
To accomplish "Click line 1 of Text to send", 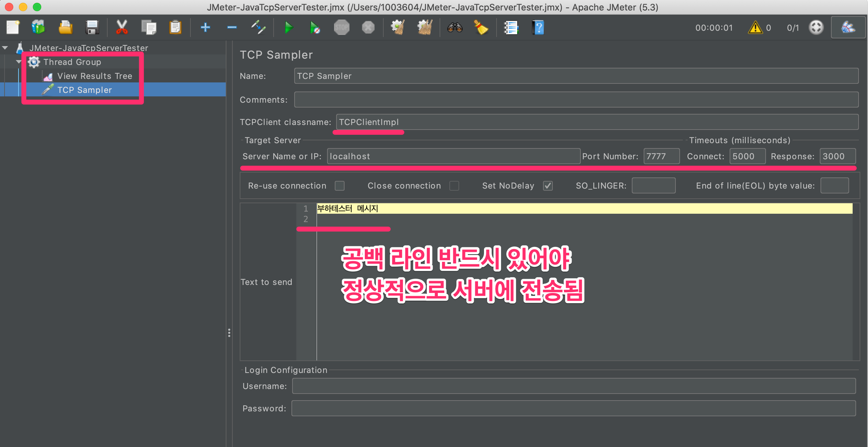I will pyautogui.click(x=585, y=208).
